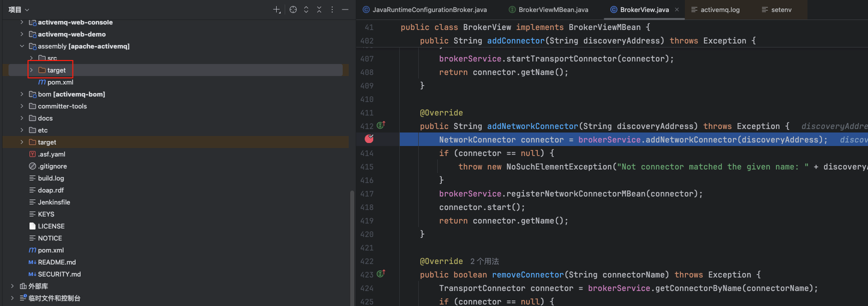This screenshot has width=868, height=306.
Task: Click the Expand All icon in project panel
Action: [x=306, y=9]
